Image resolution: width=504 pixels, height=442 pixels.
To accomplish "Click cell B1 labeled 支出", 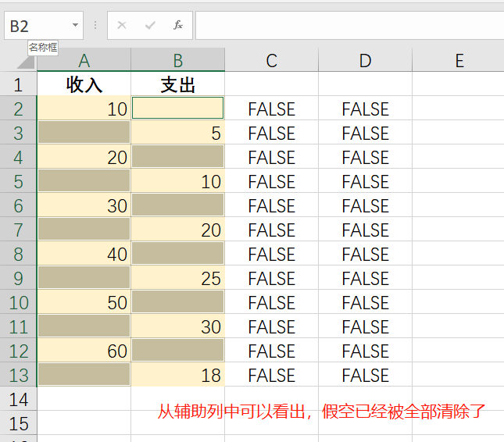I will point(177,84).
